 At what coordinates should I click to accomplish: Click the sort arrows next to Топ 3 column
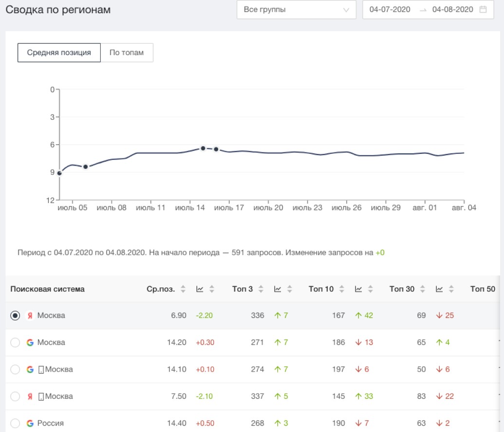(261, 289)
